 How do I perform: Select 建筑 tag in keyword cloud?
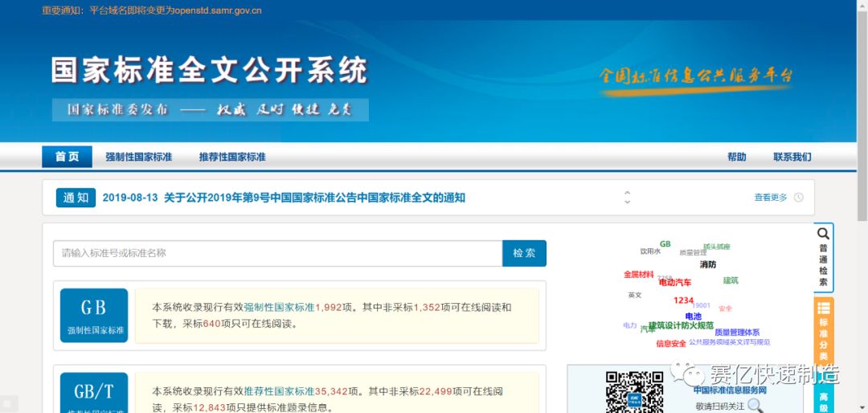731,280
